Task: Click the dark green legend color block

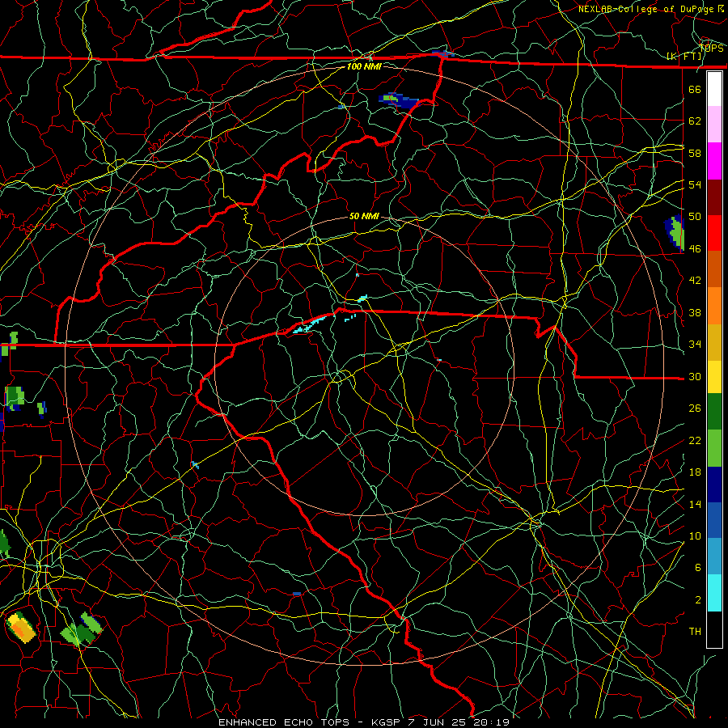Action: 714,412
